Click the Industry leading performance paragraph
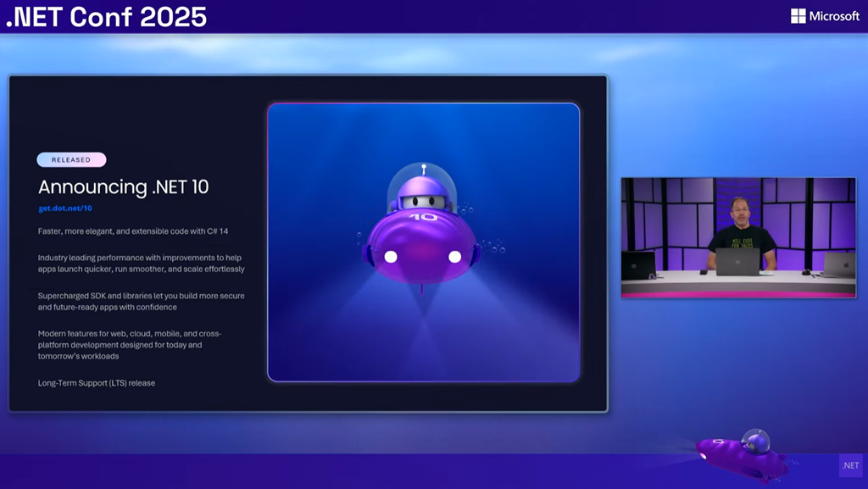 pos(142,264)
